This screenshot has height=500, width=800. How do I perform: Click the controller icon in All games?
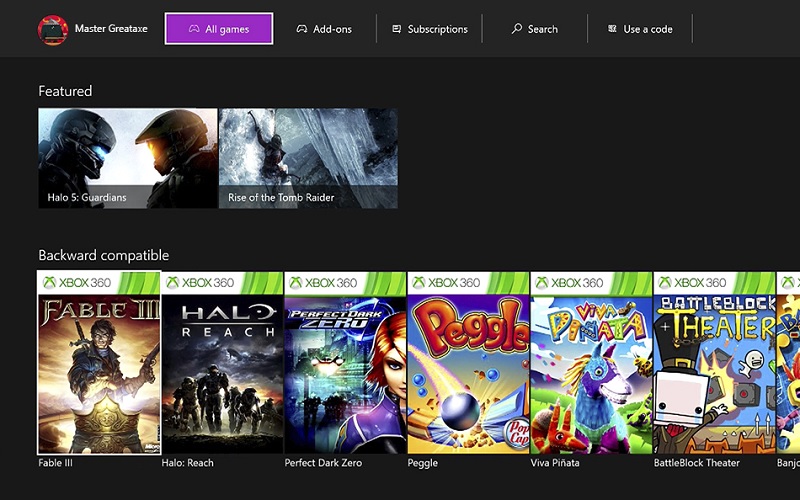click(194, 29)
